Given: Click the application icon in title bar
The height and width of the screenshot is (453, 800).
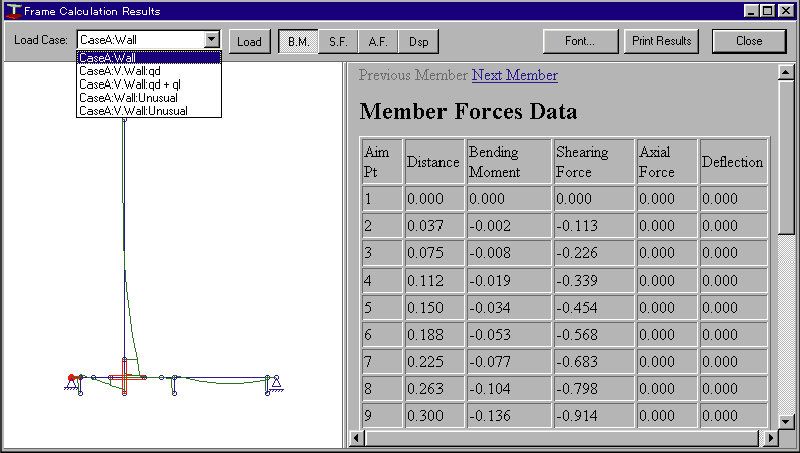Looking at the screenshot, I should coord(11,11).
